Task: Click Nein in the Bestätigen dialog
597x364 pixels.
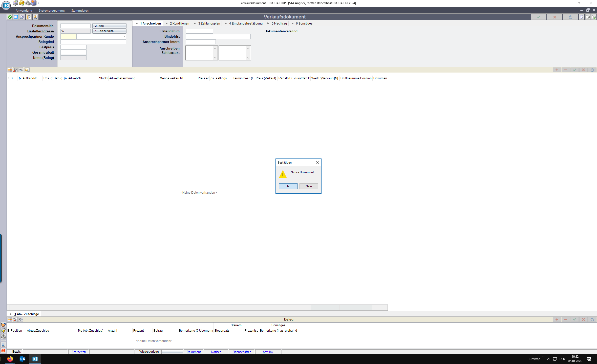Action: pyautogui.click(x=309, y=186)
